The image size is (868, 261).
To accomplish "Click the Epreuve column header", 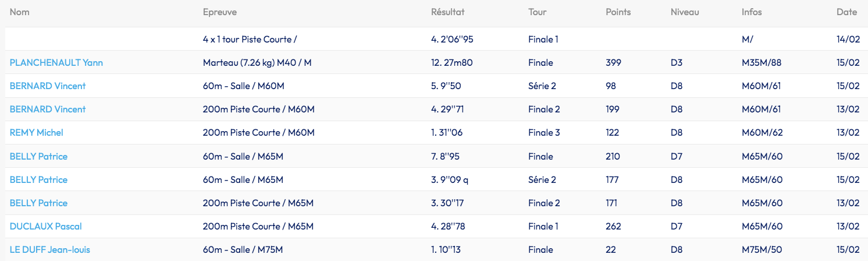I will [x=220, y=12].
